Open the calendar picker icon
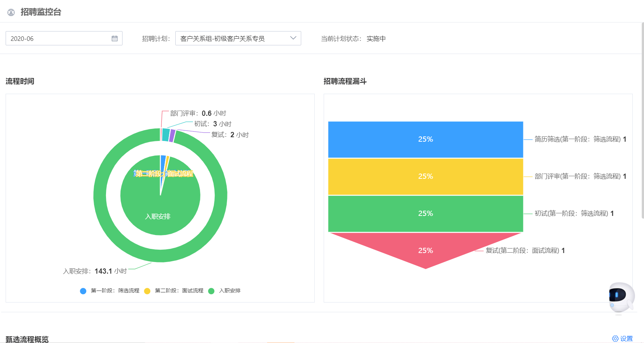Screen dimensions: 644x343 pyautogui.click(x=115, y=39)
